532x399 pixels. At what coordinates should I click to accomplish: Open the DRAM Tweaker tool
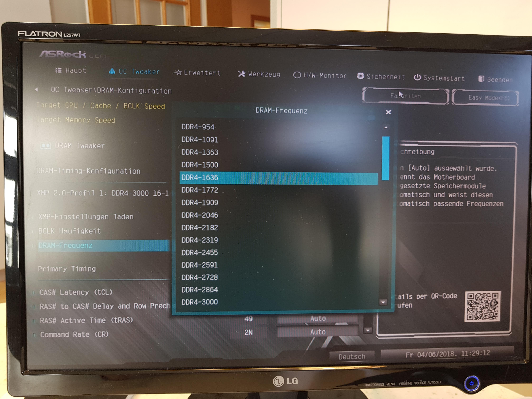tap(79, 146)
